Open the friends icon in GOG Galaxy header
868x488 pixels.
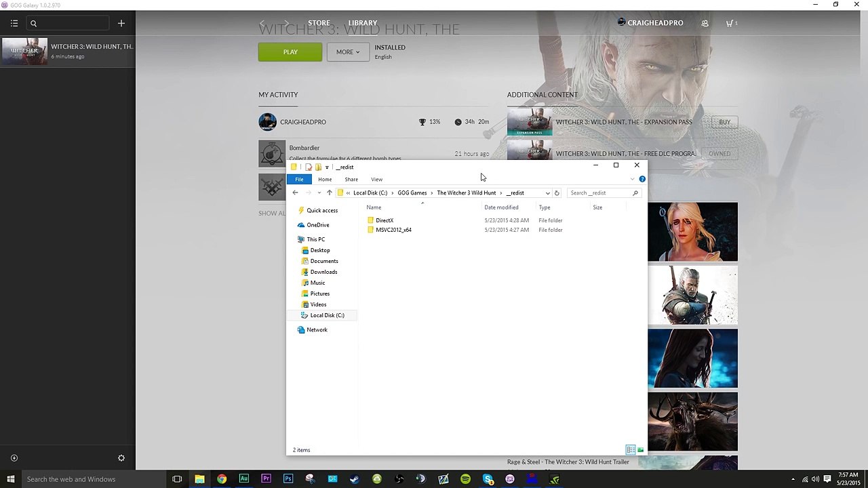[705, 23]
